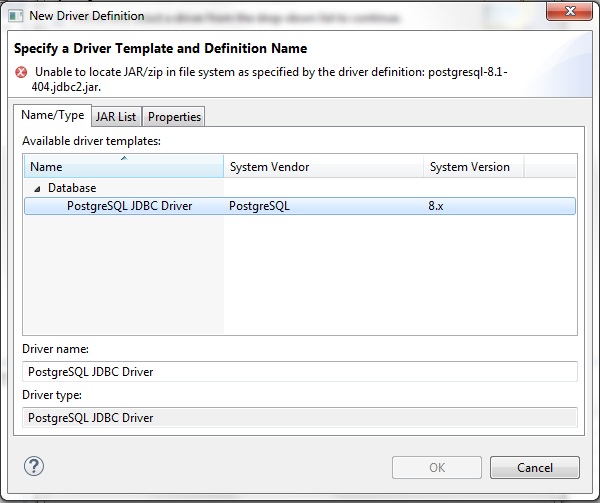Viewport: 600px width, 503px height.
Task: Click the Driver type read-only field
Action: [x=300, y=417]
